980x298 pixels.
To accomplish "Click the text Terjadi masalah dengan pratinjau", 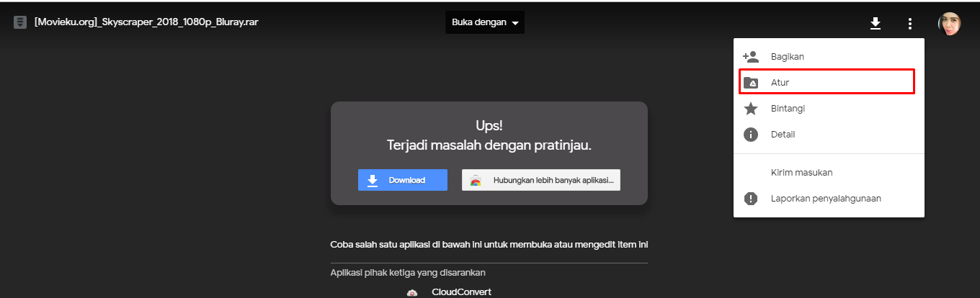I will [x=489, y=146].
